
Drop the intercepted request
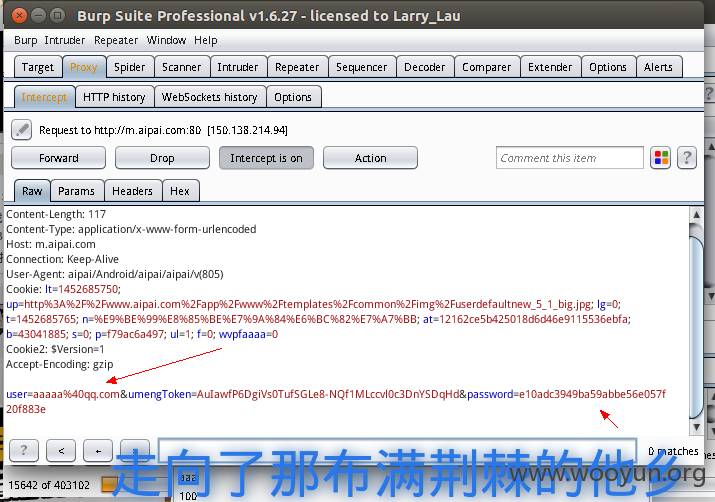coord(162,158)
